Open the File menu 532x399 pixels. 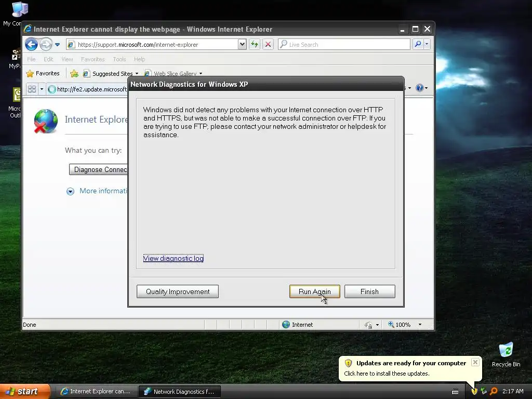click(31, 59)
